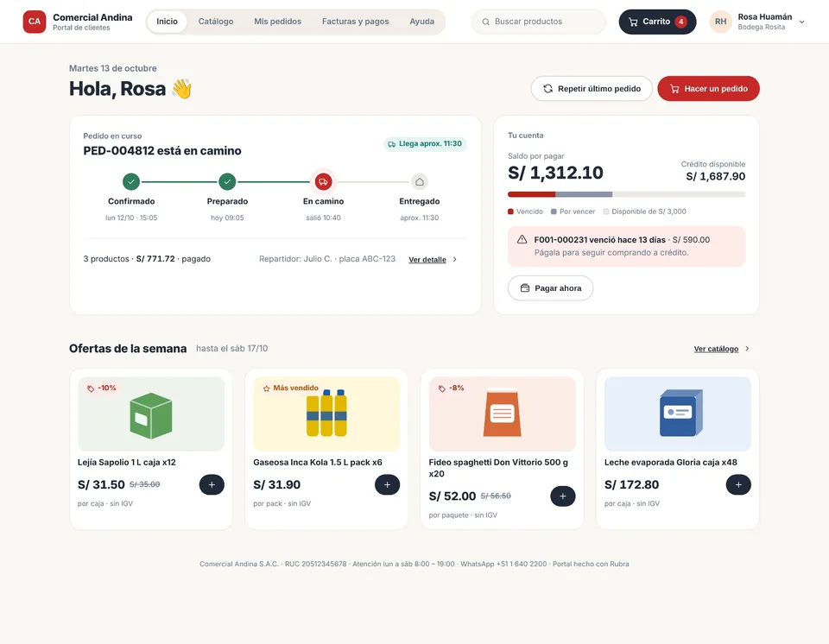Viewport: 829px width, 644px height.
Task: Click Leche evaporada Gloria caja x48 title
Action: [670, 462]
